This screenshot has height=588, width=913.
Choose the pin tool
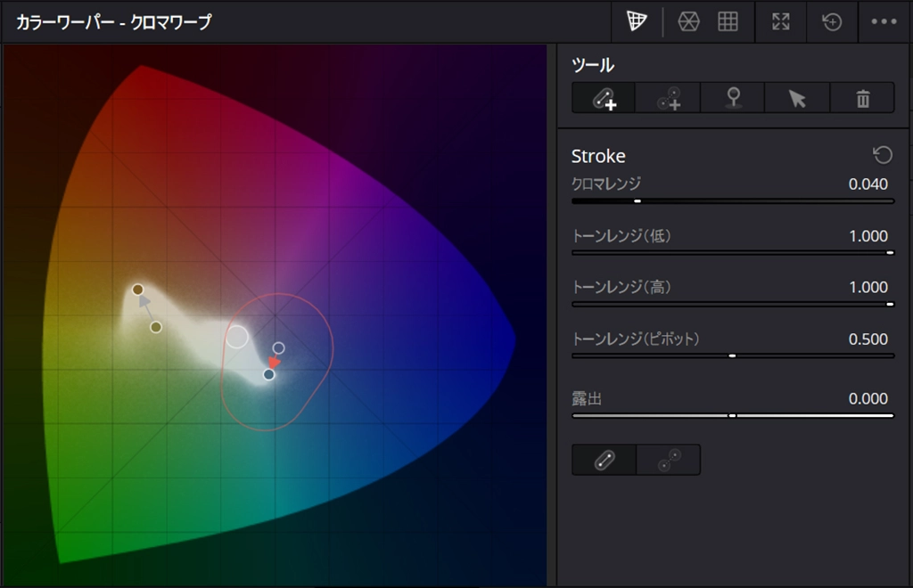click(x=733, y=98)
